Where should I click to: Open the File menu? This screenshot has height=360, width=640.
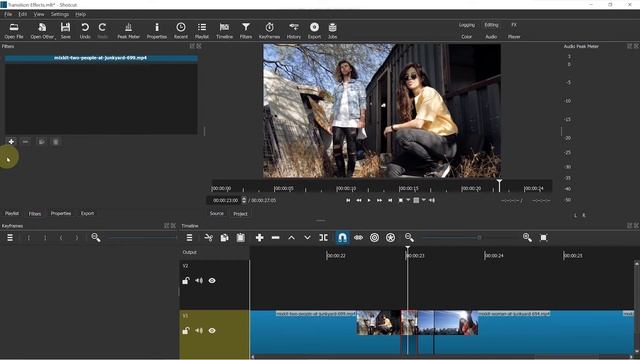pos(8,14)
